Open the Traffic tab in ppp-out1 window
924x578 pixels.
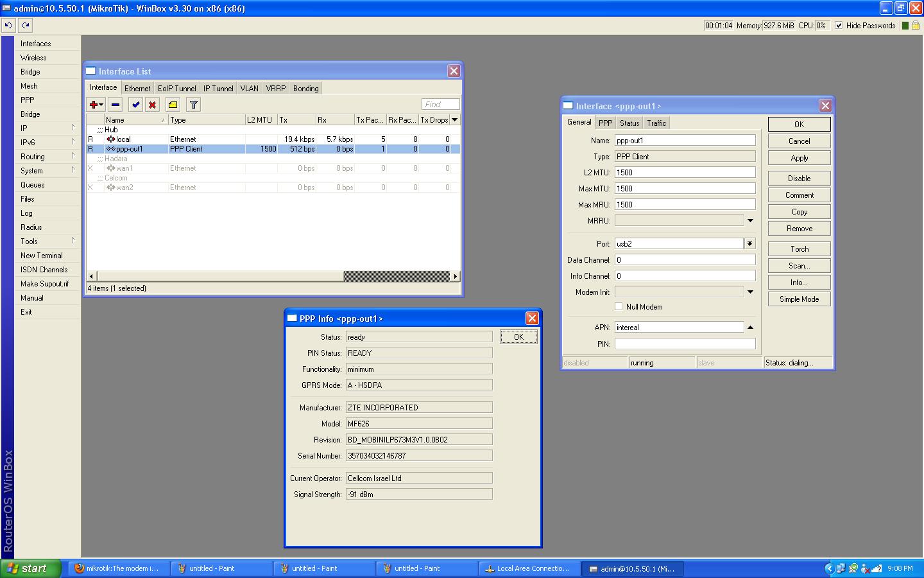(x=656, y=123)
